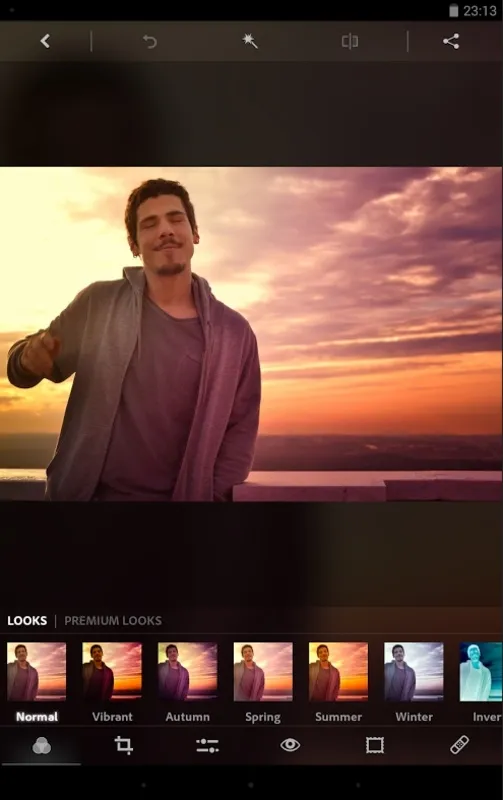The height and width of the screenshot is (800, 503).
Task: Toggle before/after compare view
Action: click(350, 41)
